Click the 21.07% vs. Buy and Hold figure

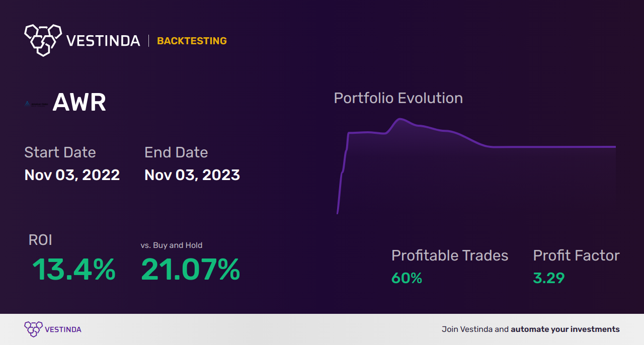point(190,270)
